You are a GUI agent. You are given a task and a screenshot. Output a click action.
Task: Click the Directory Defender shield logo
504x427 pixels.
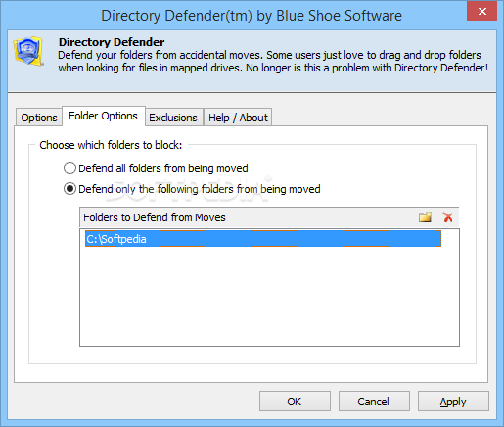point(28,51)
